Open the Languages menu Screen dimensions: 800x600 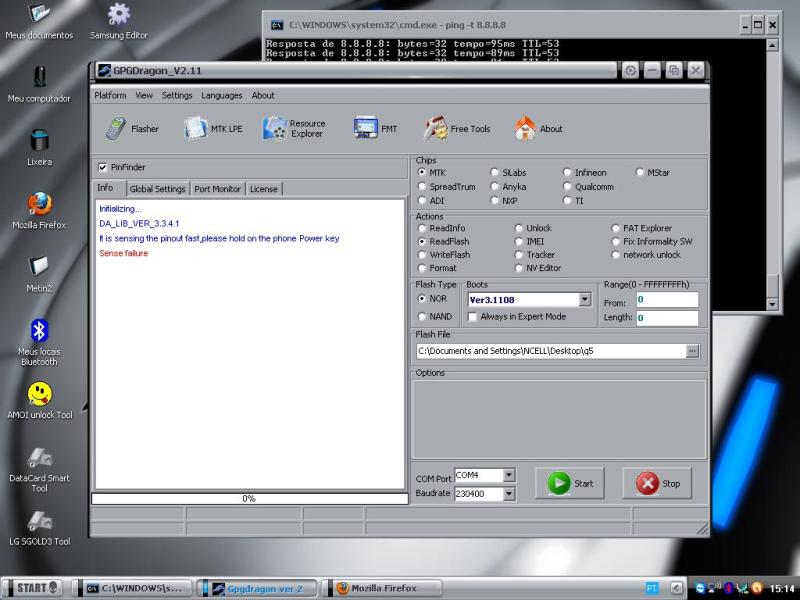tap(221, 95)
